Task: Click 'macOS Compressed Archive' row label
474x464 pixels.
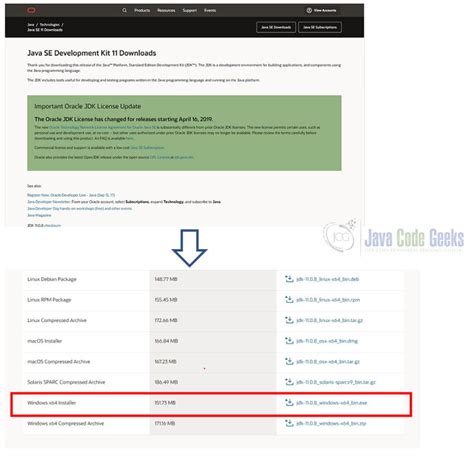Action: click(59, 361)
